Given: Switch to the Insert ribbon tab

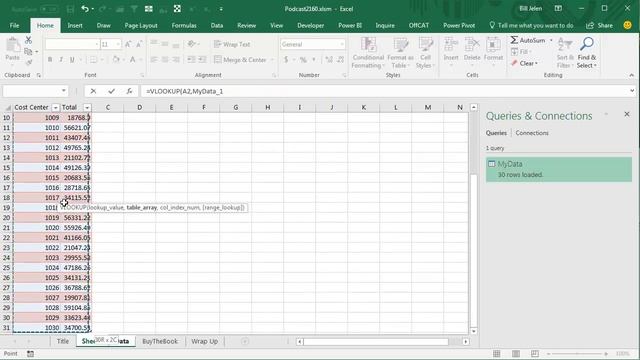Looking at the screenshot, I should [75, 25].
